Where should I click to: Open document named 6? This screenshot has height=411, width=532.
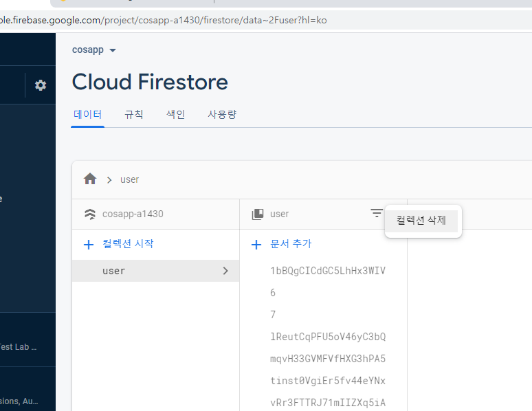[273, 293]
